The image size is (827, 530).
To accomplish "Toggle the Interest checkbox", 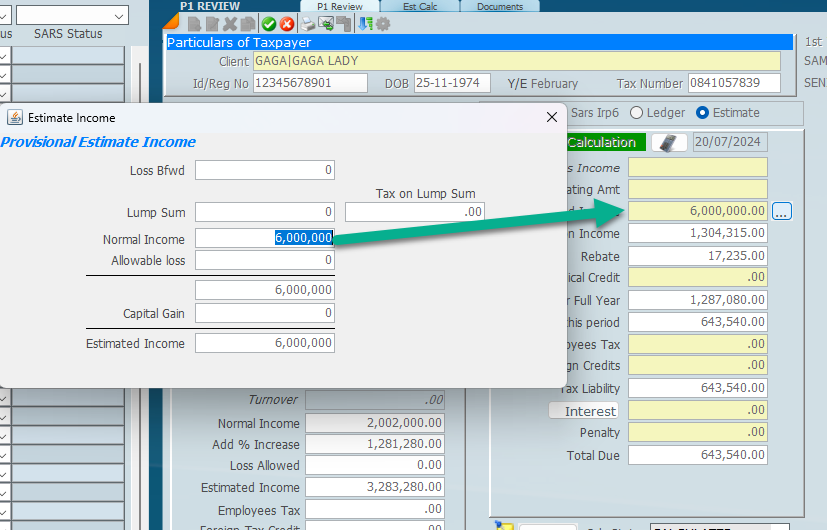I will tap(556, 411).
